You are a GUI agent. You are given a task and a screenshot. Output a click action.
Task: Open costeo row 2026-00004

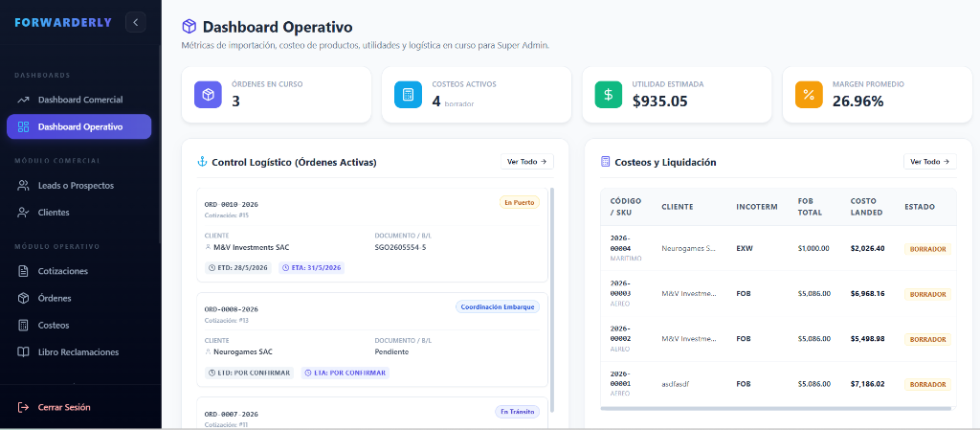pos(778,249)
